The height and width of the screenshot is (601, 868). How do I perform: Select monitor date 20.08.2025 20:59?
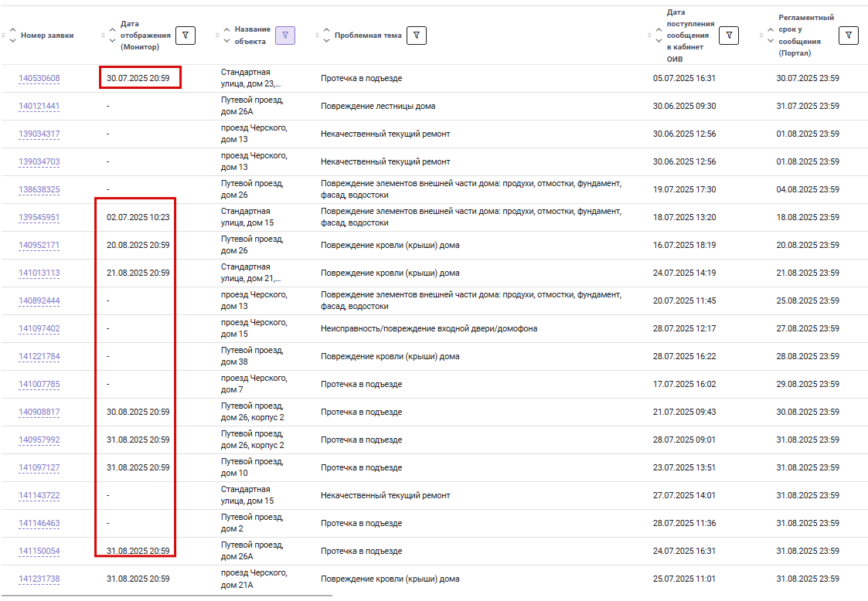point(138,245)
